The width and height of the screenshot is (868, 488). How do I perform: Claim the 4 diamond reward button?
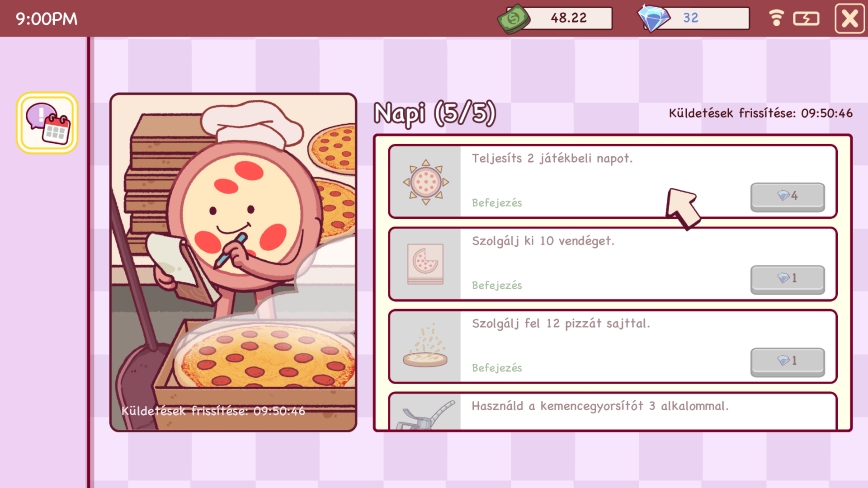coord(788,197)
